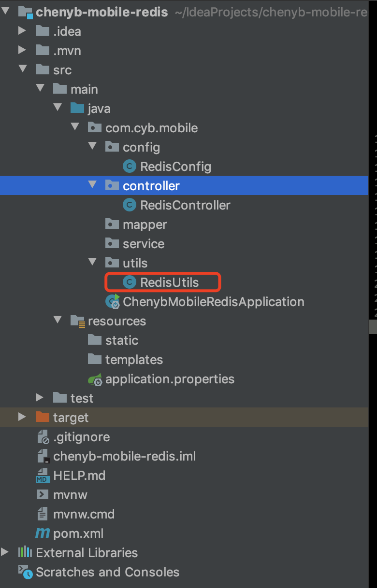Click the Maven pom.xml icon
The width and height of the screenshot is (377, 588).
point(43,533)
